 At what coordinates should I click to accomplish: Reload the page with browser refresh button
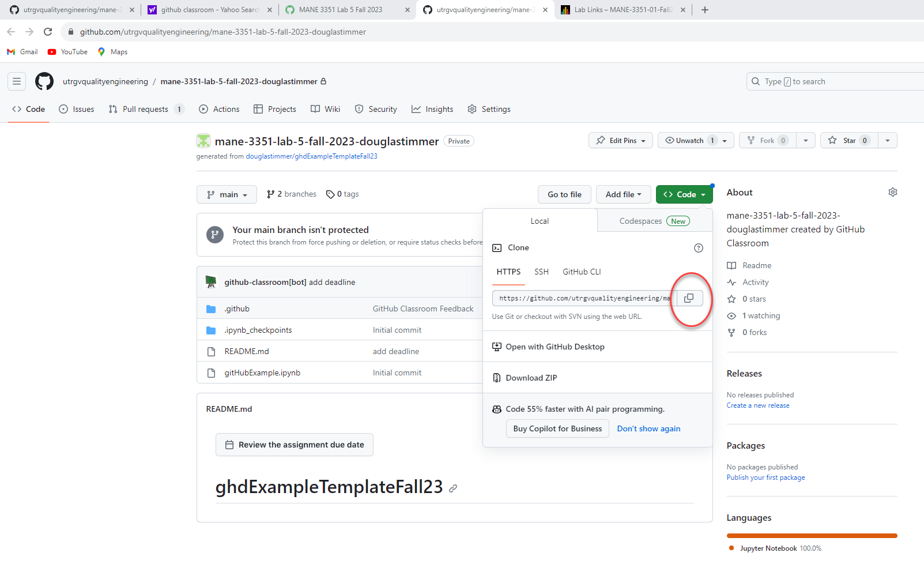(48, 32)
